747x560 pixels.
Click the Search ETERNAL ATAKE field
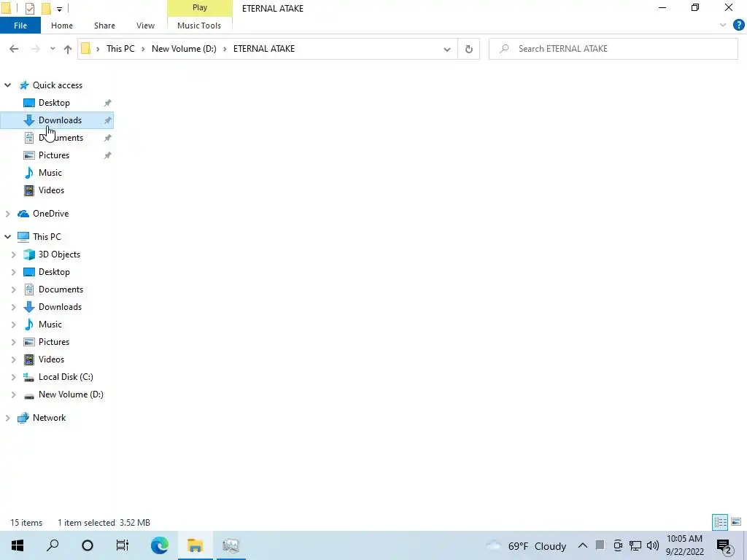(613, 49)
